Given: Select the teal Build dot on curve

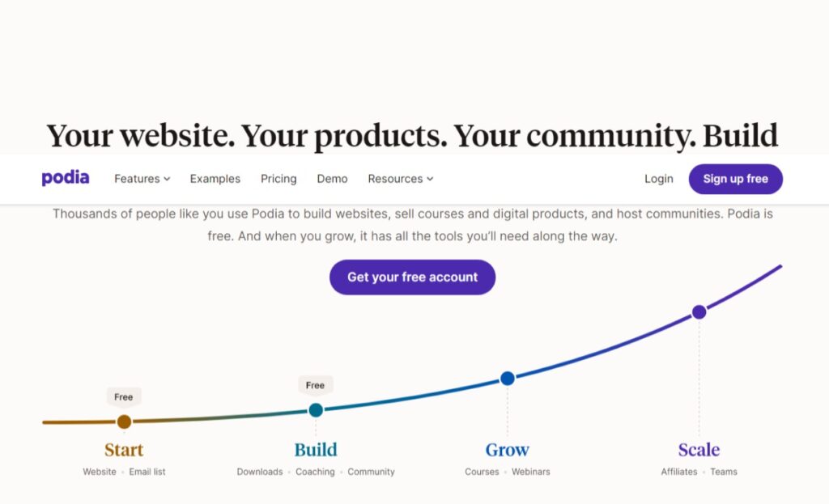Looking at the screenshot, I should (316, 410).
